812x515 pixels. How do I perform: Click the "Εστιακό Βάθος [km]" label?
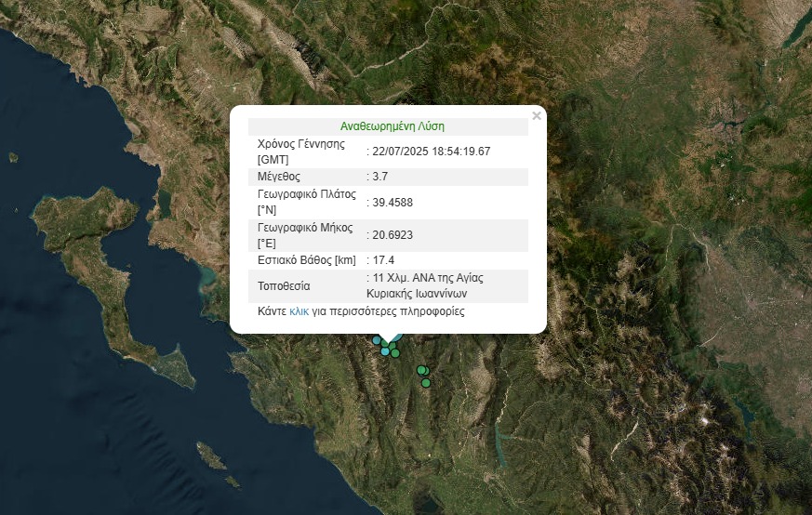tap(307, 260)
